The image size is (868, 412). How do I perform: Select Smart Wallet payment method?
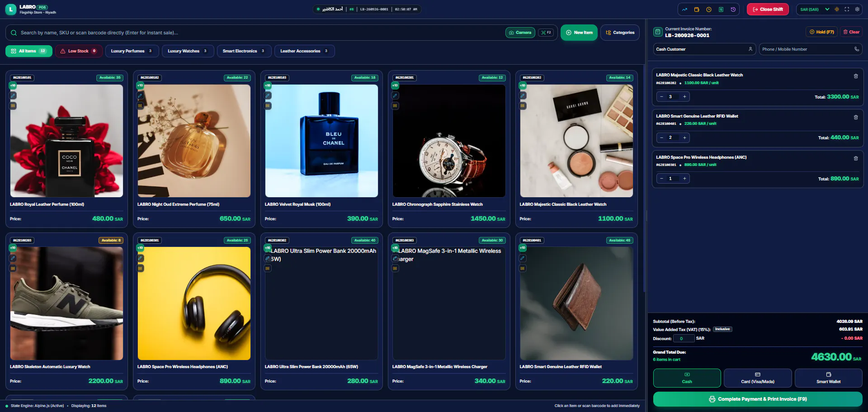[x=828, y=378]
